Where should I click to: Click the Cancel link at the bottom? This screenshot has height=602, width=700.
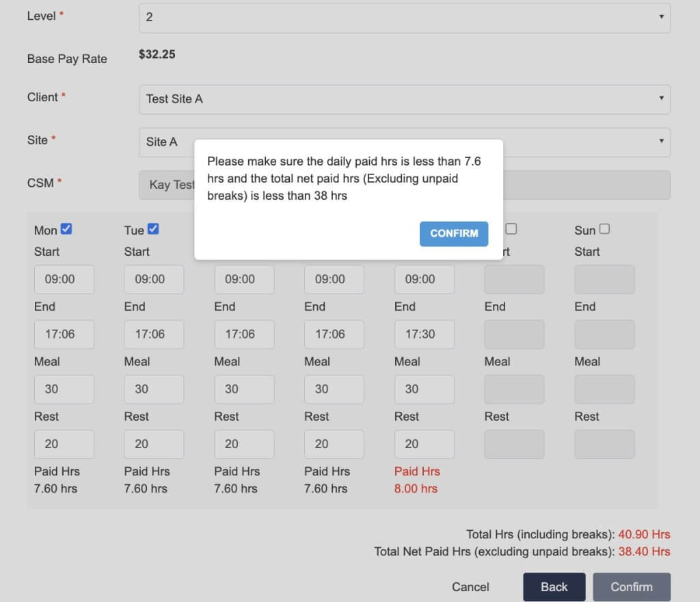470,587
